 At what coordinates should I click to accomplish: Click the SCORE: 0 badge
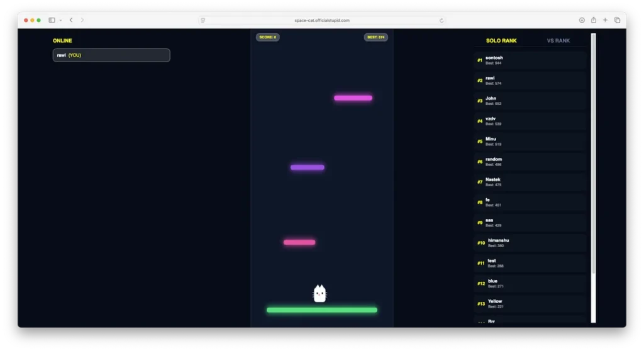click(267, 37)
